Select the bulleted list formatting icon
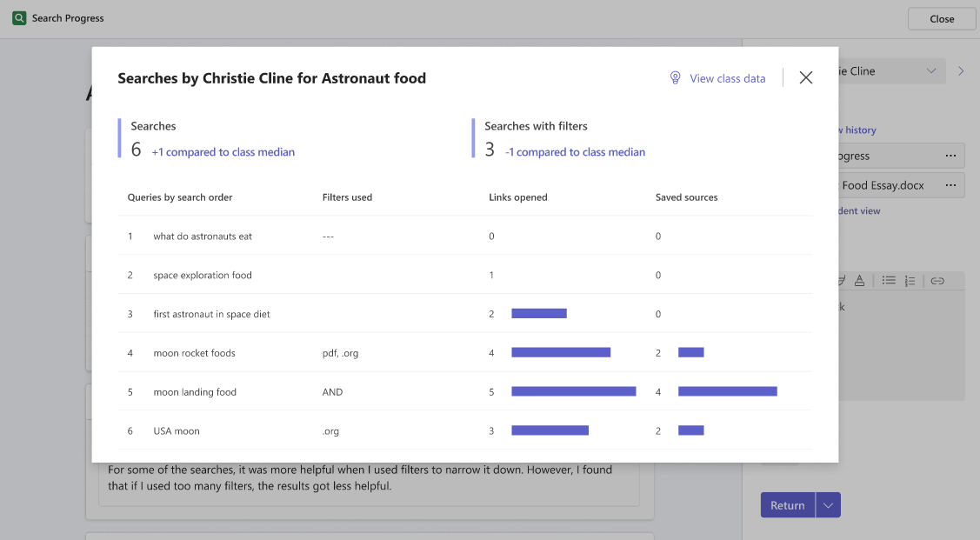 (890, 280)
